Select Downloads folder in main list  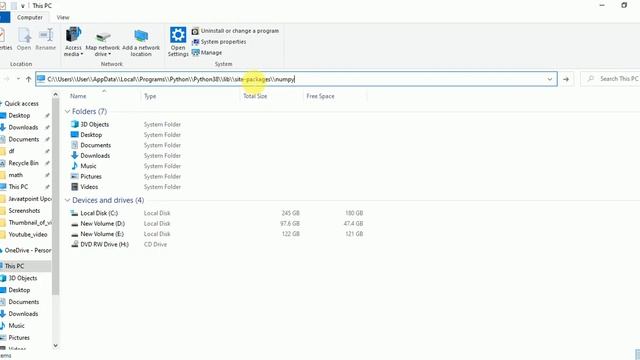(90, 156)
